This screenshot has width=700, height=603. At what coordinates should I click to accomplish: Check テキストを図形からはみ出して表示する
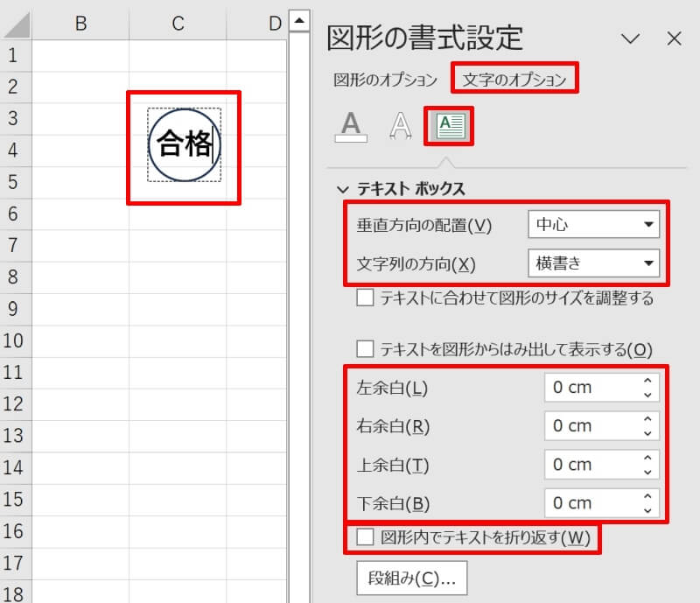point(365,347)
